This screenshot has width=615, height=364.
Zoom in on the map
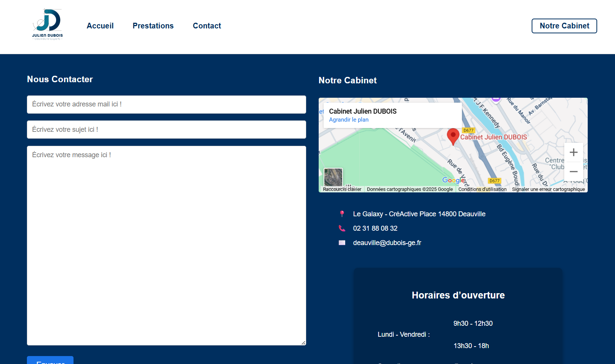(573, 152)
